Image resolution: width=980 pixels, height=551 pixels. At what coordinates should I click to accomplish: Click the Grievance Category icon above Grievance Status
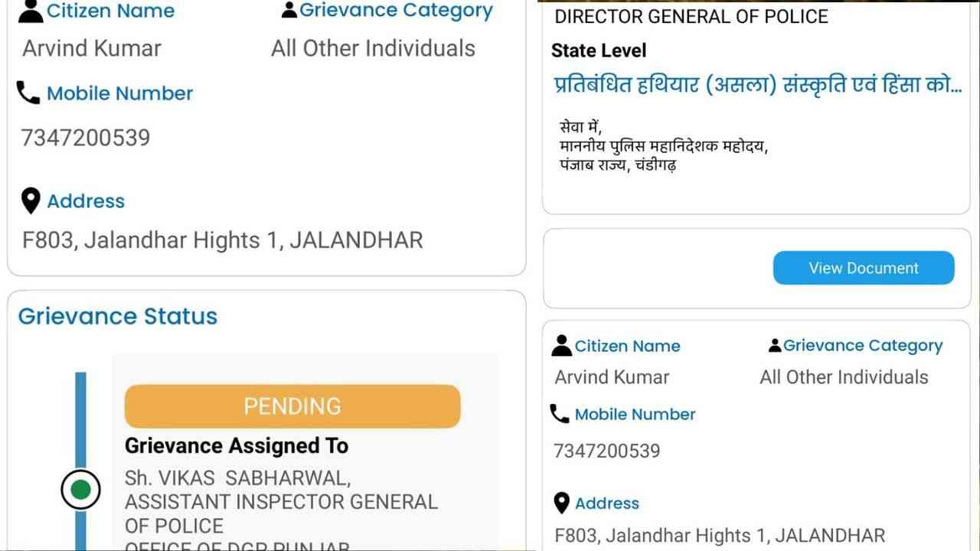(289, 11)
